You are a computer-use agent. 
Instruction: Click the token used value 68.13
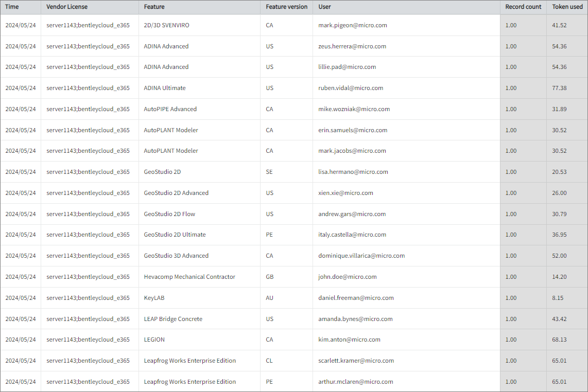click(x=559, y=340)
